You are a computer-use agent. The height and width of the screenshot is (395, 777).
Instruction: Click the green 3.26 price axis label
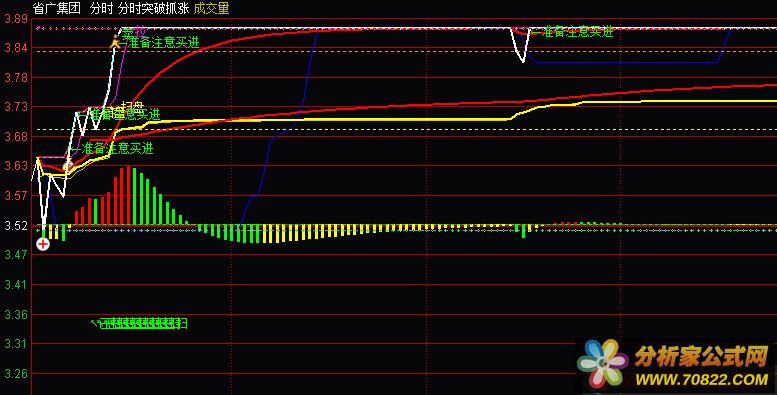pos(15,374)
